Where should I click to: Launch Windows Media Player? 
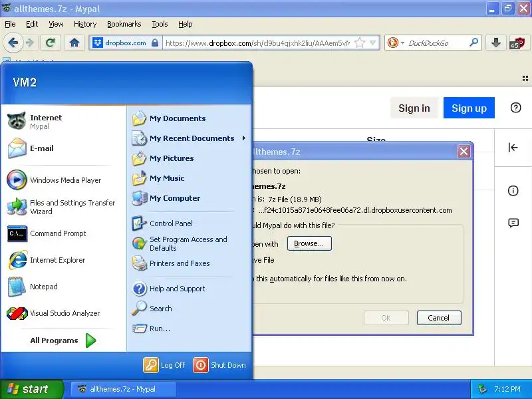tap(63, 180)
